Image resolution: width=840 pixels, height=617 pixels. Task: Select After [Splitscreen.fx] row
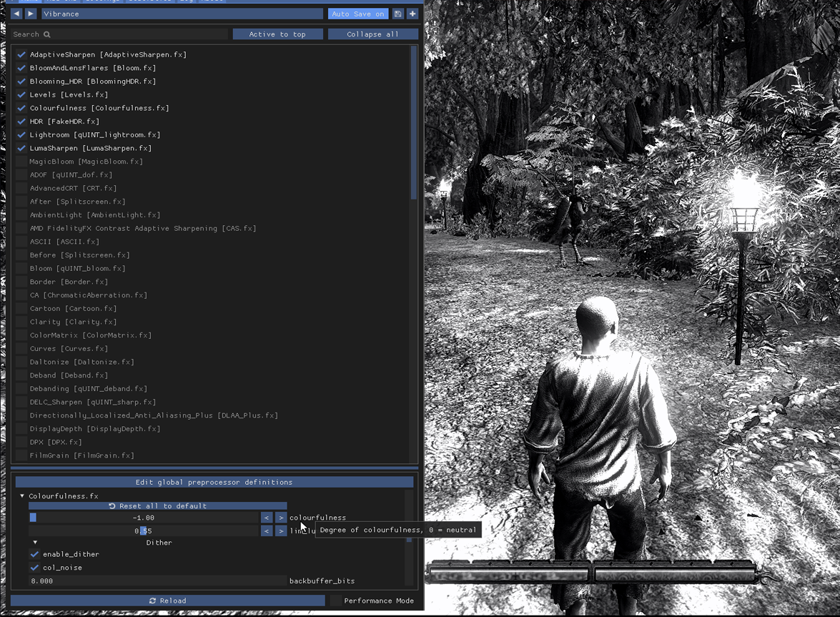(x=78, y=202)
